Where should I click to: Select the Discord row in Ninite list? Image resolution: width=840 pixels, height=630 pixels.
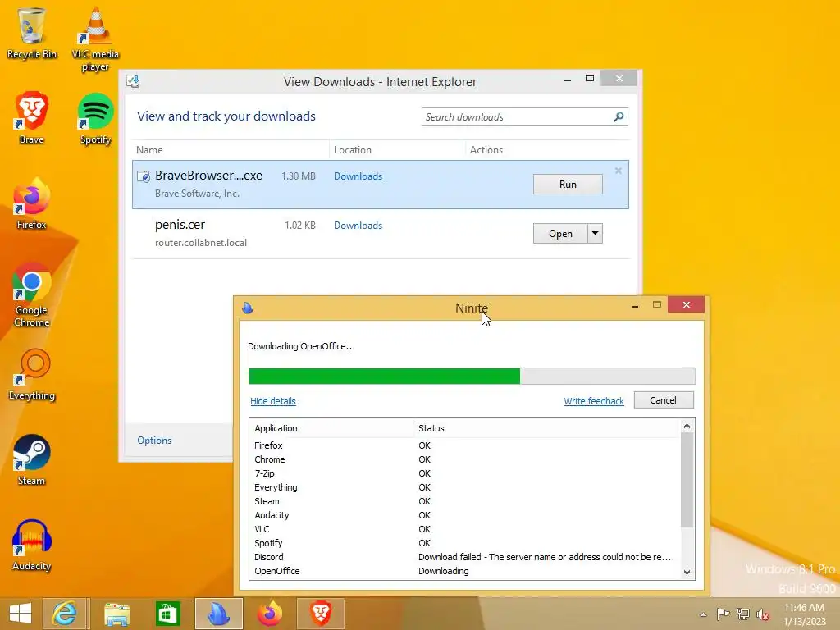pos(465,557)
